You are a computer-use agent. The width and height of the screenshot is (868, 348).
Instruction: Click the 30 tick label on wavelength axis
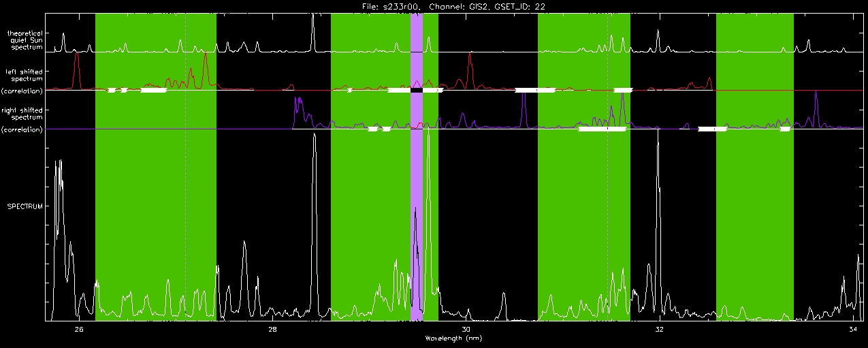coord(466,330)
